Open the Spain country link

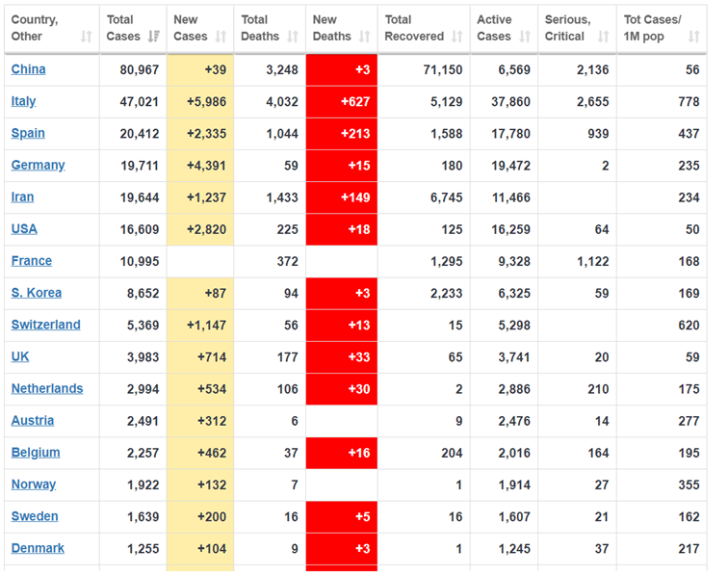[28, 133]
